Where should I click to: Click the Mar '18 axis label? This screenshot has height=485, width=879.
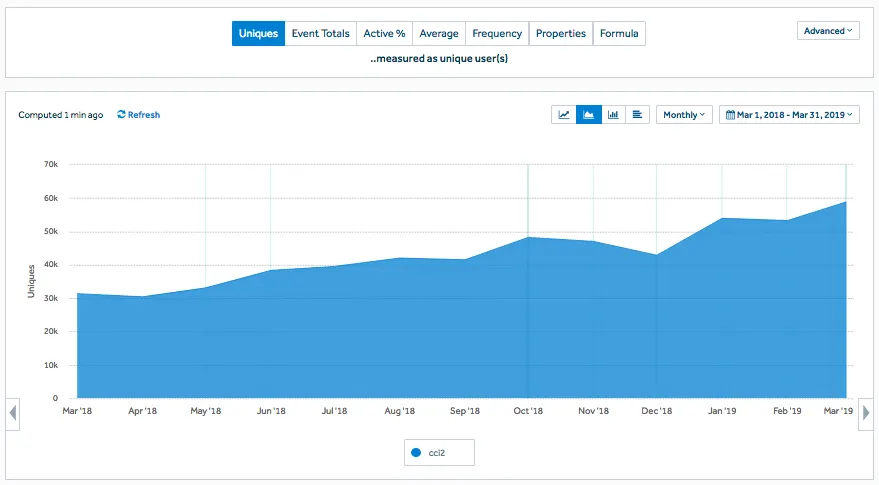point(77,411)
